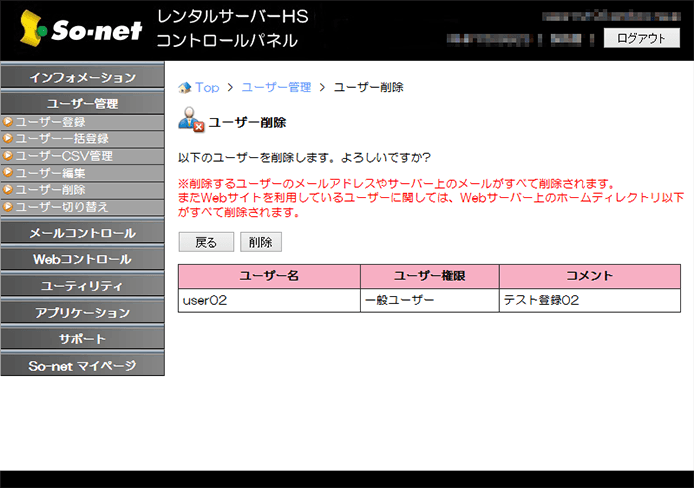Click the user02 table cell
The height and width of the screenshot is (488, 694).
pos(269,300)
